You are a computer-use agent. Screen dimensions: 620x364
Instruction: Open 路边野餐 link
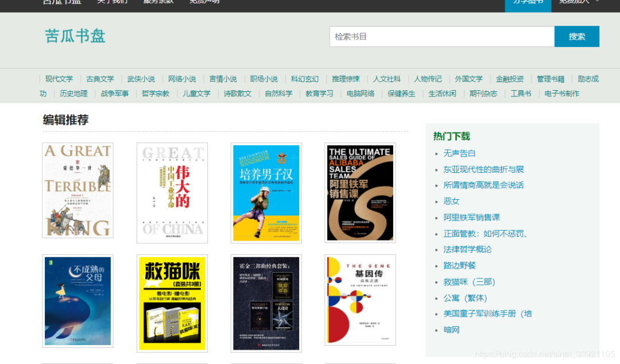459,265
